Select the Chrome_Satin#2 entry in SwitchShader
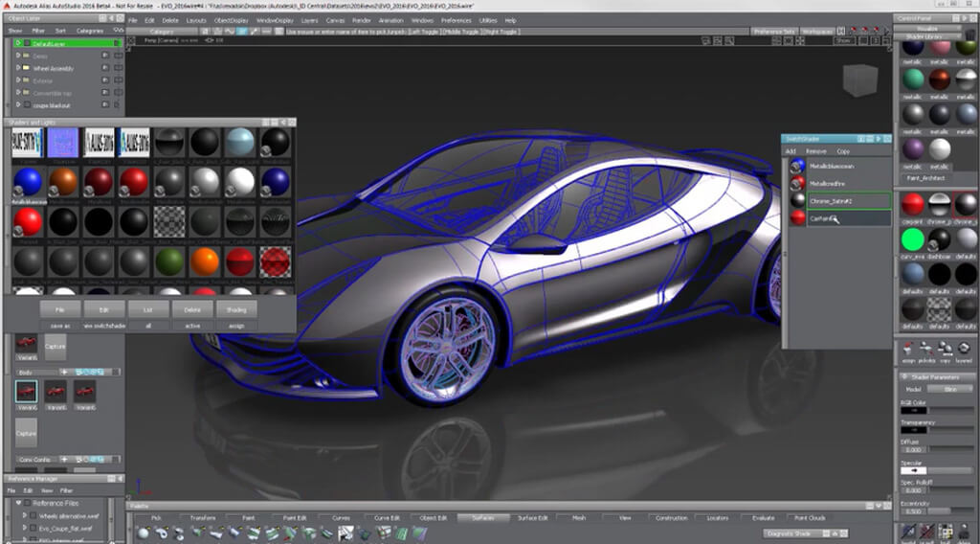 click(849, 201)
